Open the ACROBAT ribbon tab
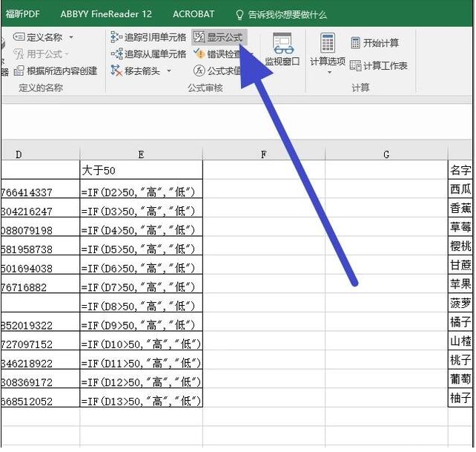The height and width of the screenshot is (452, 476). click(x=194, y=14)
